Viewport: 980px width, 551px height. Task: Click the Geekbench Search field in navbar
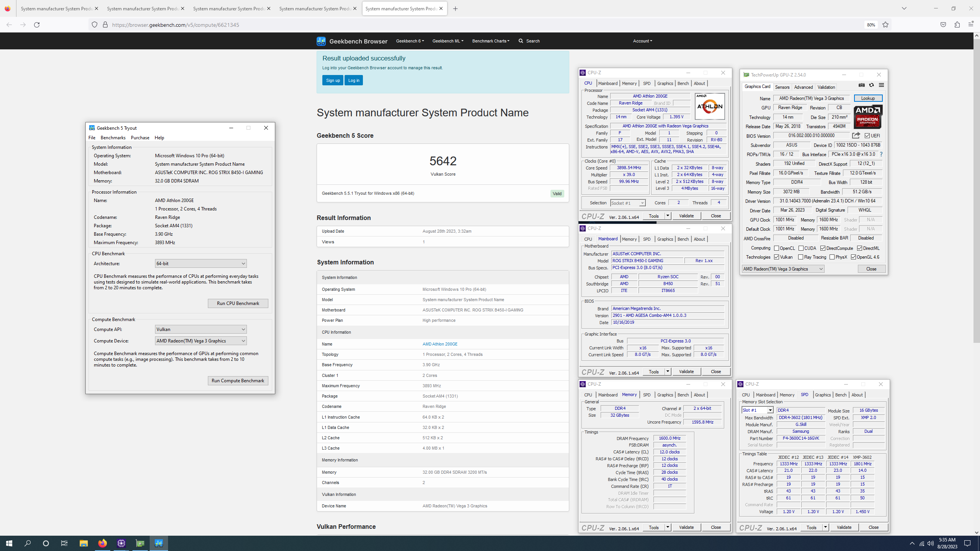click(x=529, y=41)
